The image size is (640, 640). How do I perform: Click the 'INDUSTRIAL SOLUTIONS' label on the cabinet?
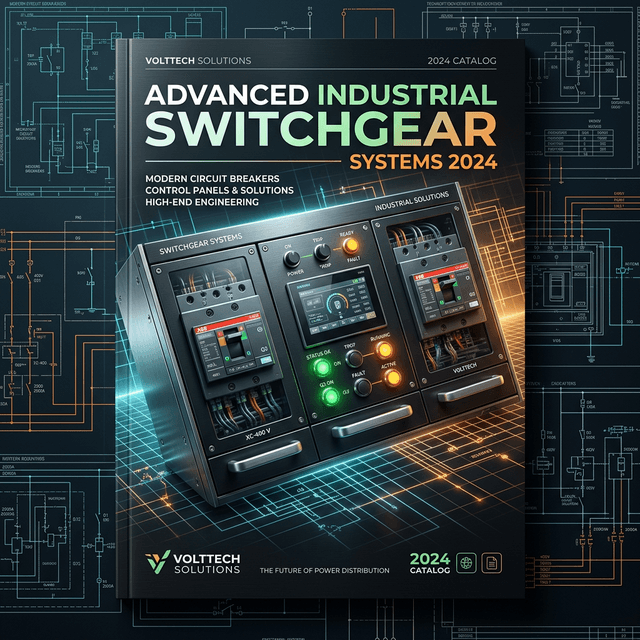point(412,201)
